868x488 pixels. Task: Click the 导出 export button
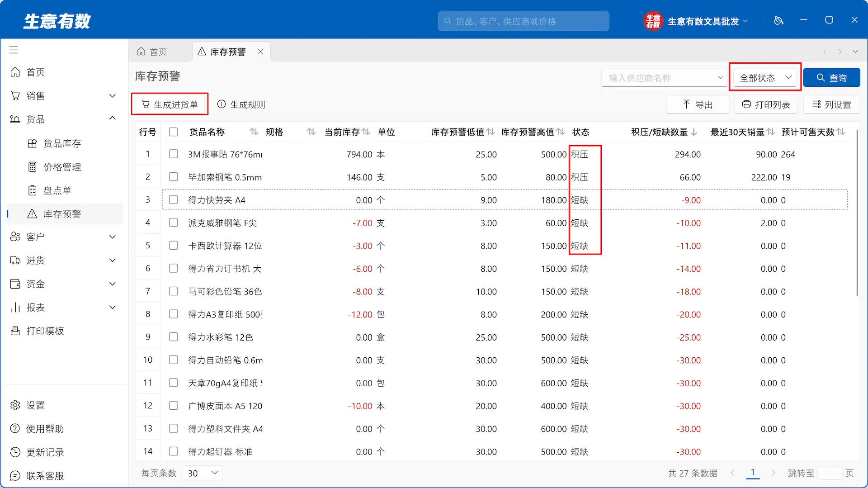698,104
